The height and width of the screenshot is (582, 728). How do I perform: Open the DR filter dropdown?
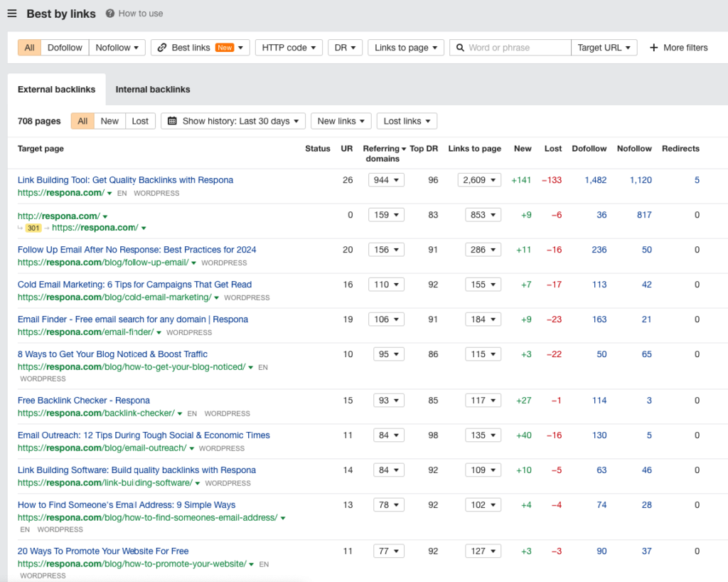tap(345, 48)
